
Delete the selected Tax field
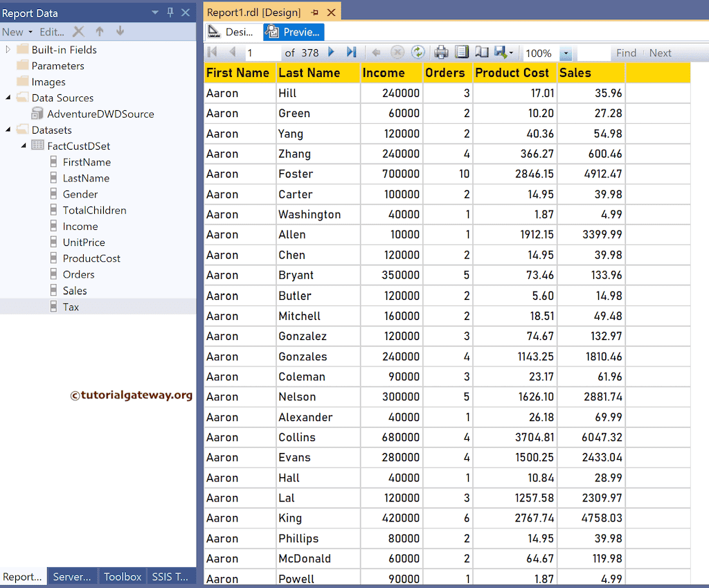pyautogui.click(x=78, y=32)
